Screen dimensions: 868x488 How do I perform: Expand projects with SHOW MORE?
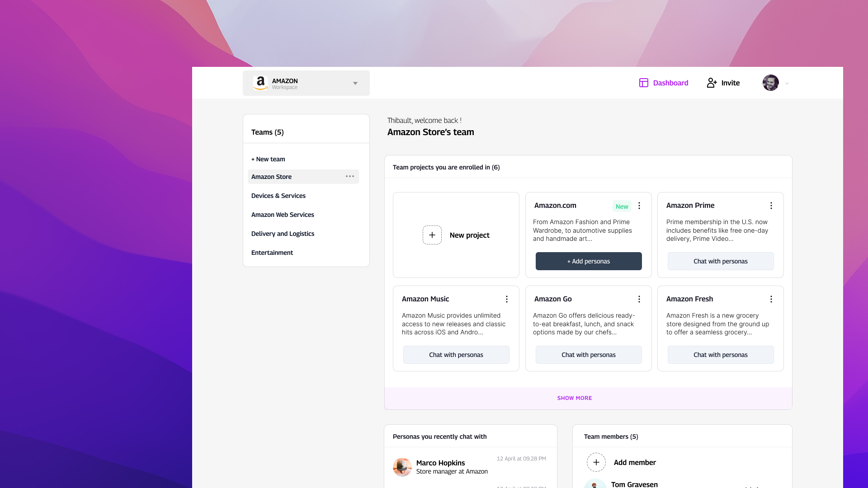pos(575,398)
